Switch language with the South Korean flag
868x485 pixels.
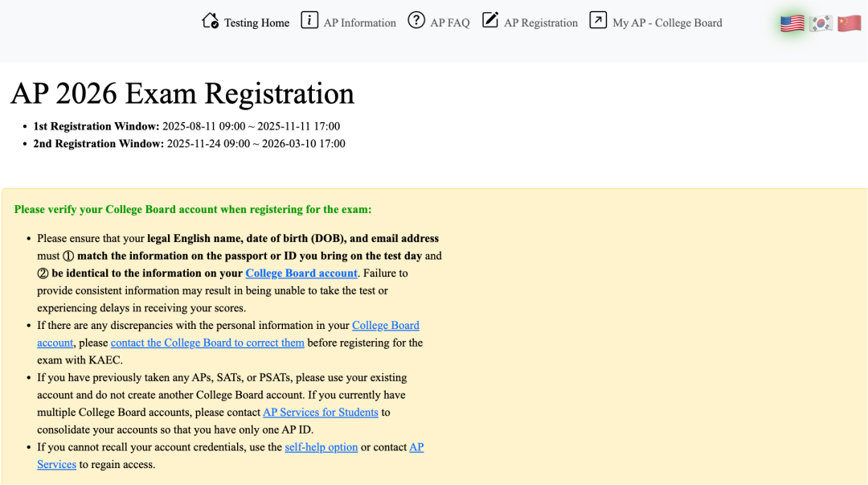click(x=821, y=23)
